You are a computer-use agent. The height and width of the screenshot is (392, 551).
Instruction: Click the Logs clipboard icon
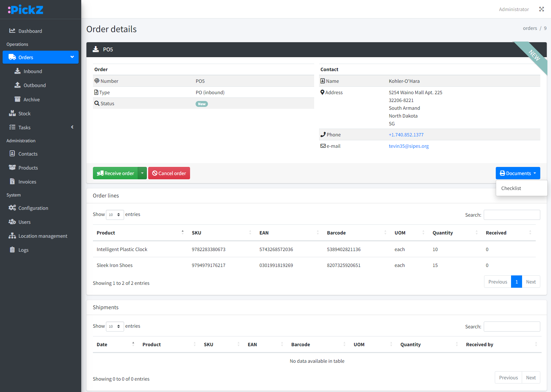click(12, 250)
